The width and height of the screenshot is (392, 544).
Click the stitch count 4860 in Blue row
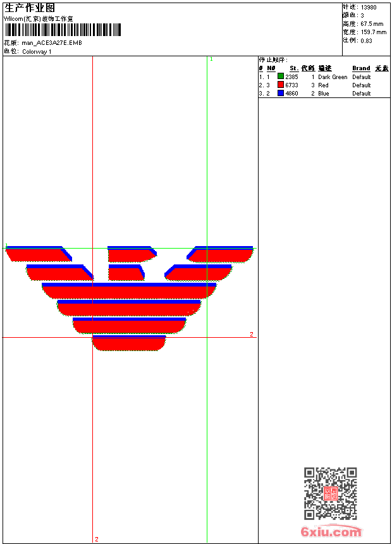pos(291,94)
